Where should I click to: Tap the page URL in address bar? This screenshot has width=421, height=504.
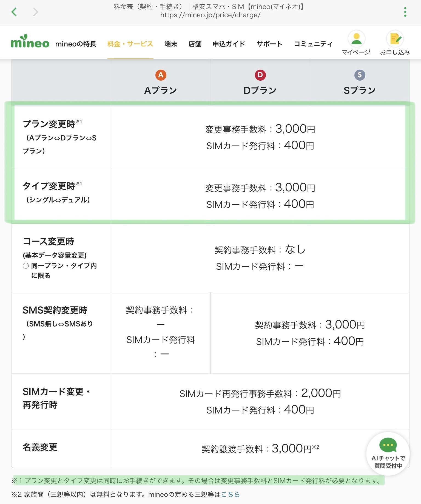(210, 15)
